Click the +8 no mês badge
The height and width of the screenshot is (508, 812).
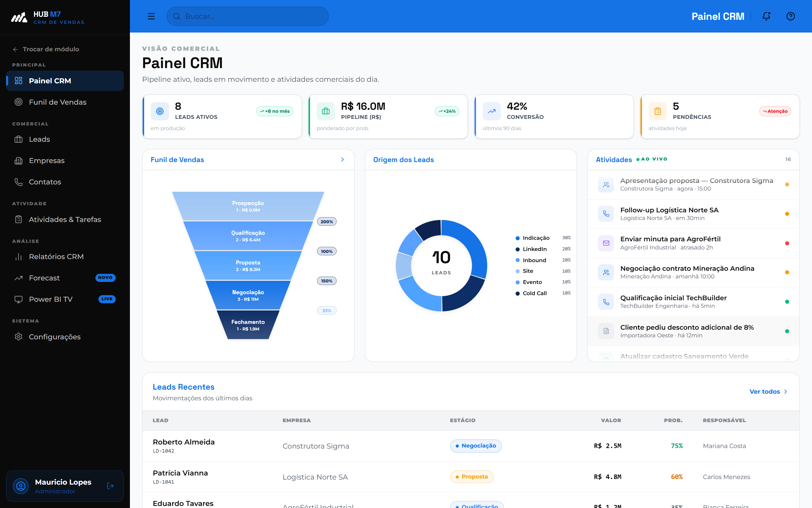coord(275,111)
